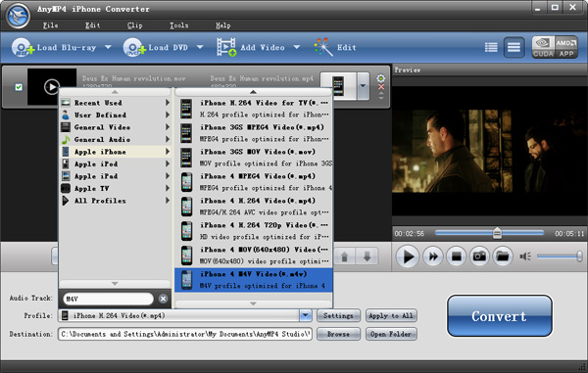Switch to detailed list view icon
The image size is (588, 373).
point(491,47)
